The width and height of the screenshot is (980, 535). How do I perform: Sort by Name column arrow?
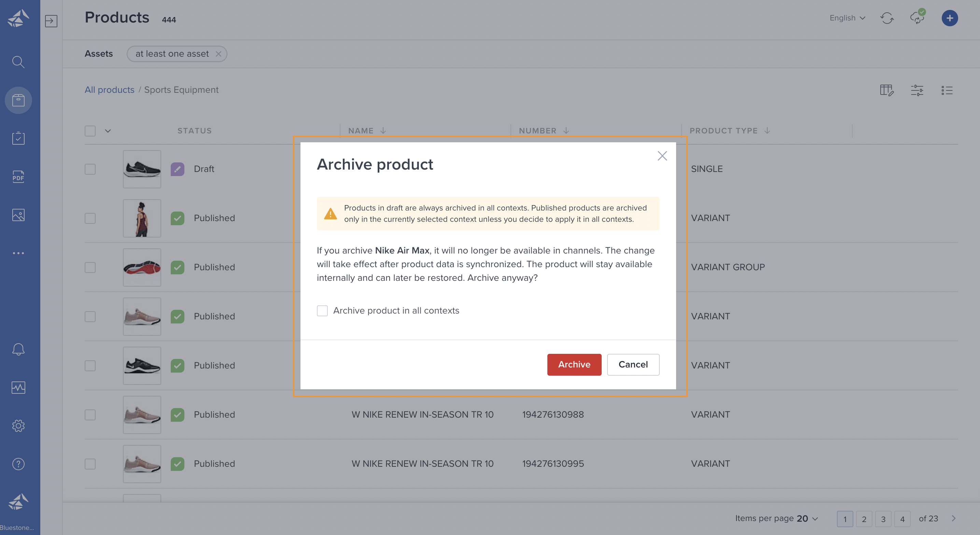tap(383, 130)
